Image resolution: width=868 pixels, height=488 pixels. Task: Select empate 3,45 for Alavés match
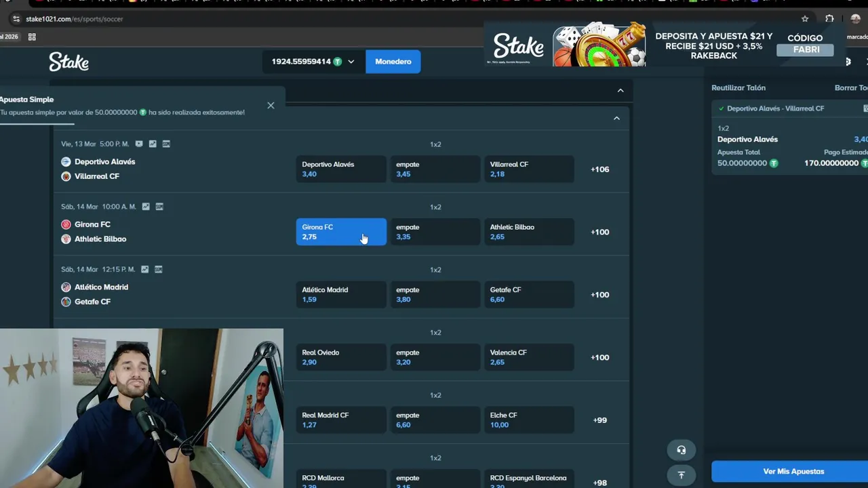click(435, 169)
